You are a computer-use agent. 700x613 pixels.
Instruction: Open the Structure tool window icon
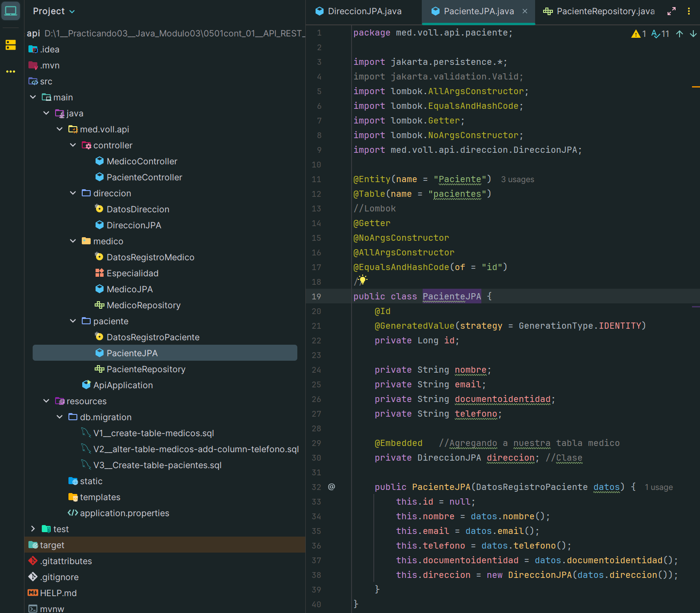[x=11, y=45]
